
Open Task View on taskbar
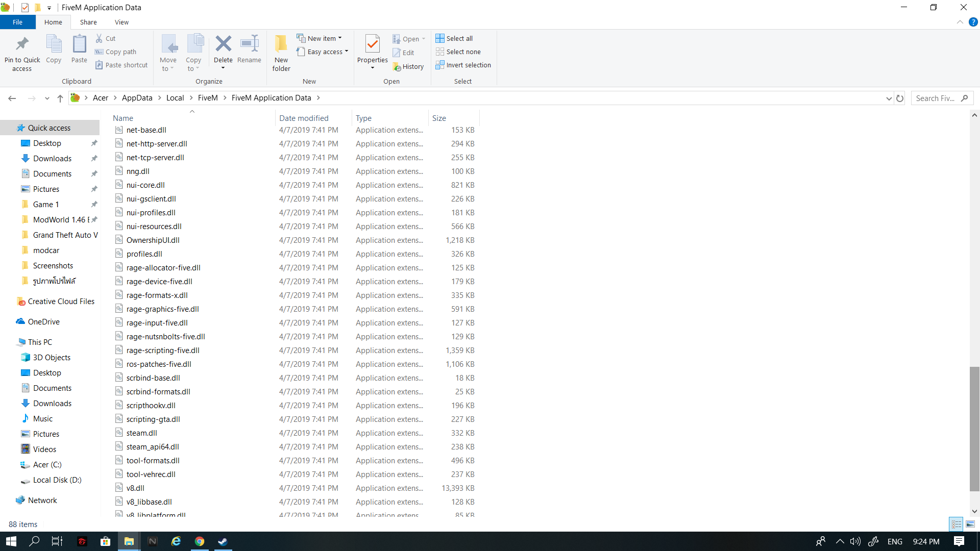(x=57, y=541)
